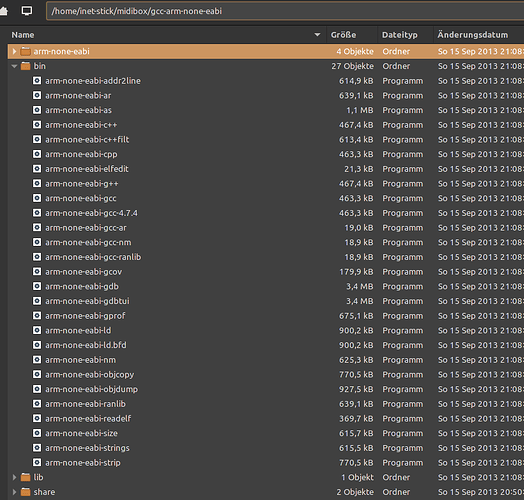Select file arm-none-eabi-objcopy
The height and width of the screenshot is (500, 524).
click(x=90, y=375)
